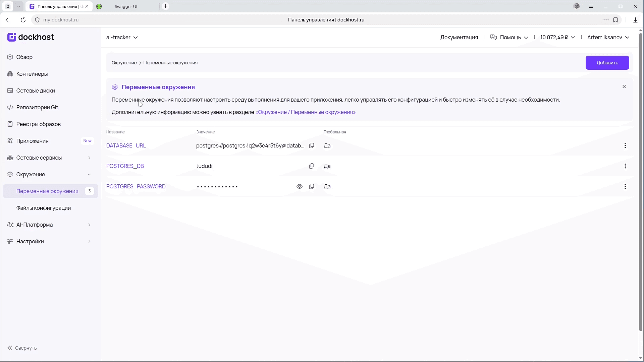Viewport: 644px width, 362px height.
Task: Follow «Окружение / Переменные окружения» link
Action: (305, 112)
